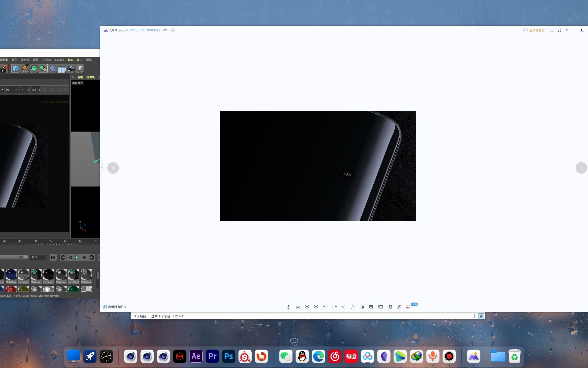Click the print icon in viewer toolbar
This screenshot has height=368, width=588.
[x=371, y=307]
